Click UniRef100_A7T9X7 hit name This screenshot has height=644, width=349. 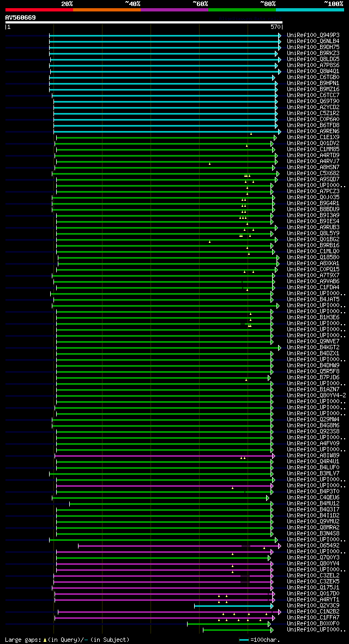[x=313, y=275]
